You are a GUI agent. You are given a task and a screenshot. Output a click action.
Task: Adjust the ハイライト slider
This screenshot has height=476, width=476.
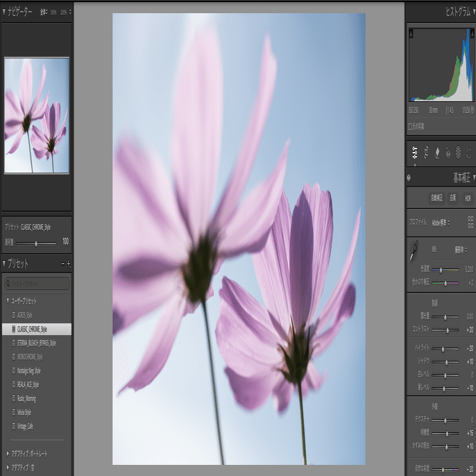445,349
